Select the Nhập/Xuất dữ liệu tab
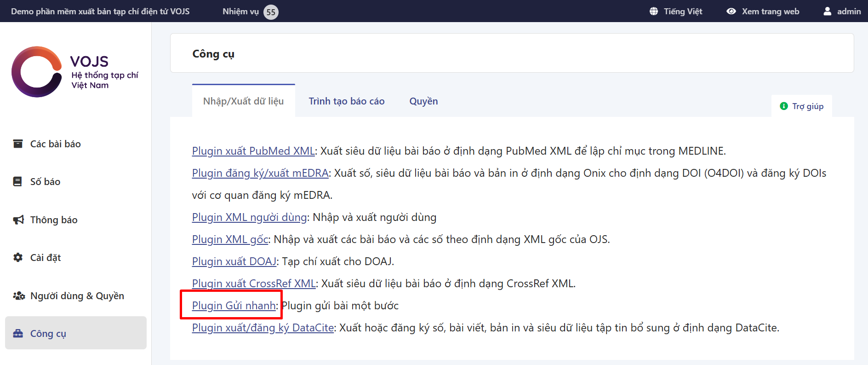Screen dimensions: 868x365 pos(243,101)
